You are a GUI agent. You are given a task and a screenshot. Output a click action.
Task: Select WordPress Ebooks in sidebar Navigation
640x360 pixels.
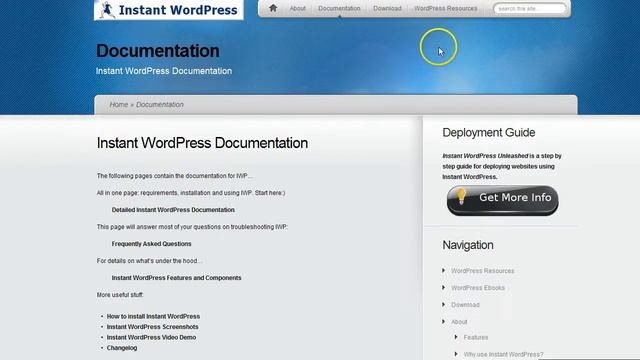tap(478, 288)
